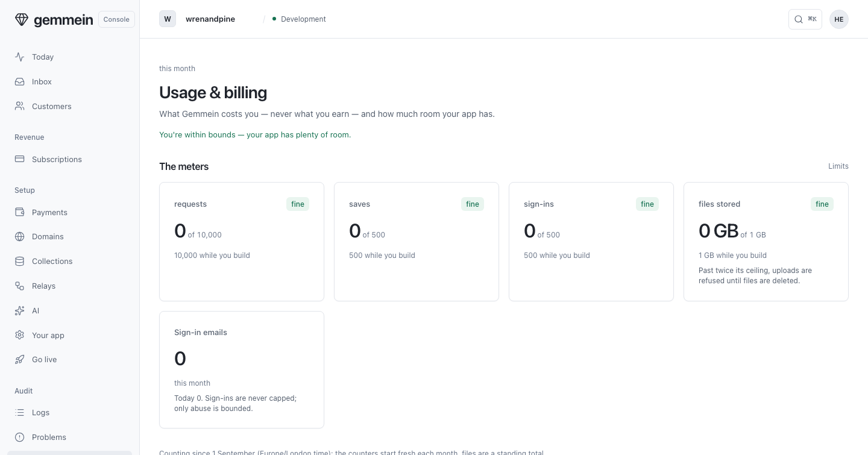
Task: Click the "You're within bounds" status message
Action: click(x=255, y=134)
